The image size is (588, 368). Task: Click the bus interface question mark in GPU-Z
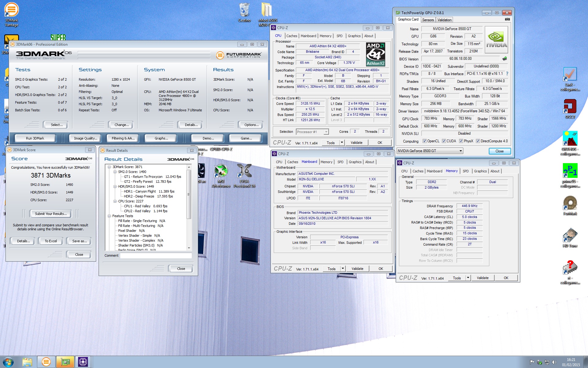point(507,74)
